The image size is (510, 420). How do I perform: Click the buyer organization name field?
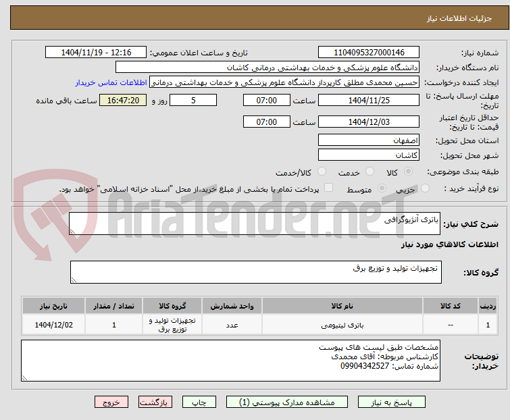[267, 68]
